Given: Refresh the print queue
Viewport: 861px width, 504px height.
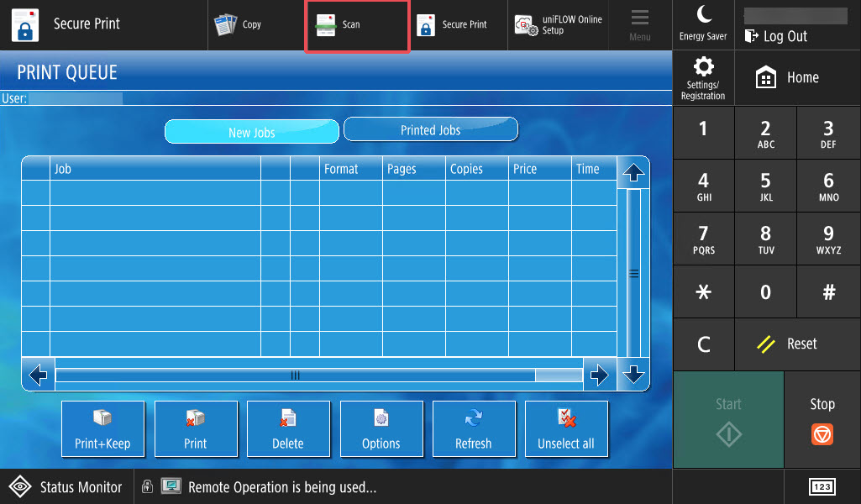Looking at the screenshot, I should [x=473, y=428].
